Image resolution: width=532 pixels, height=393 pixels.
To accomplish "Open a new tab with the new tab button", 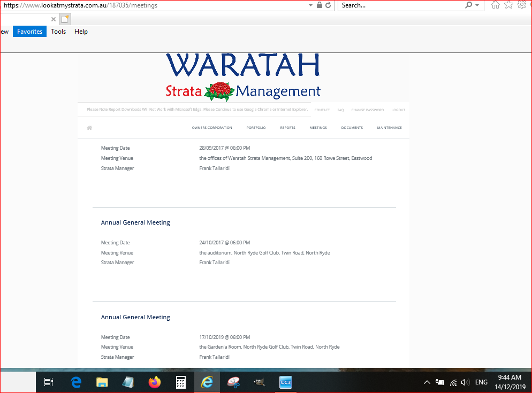I will pyautogui.click(x=65, y=19).
